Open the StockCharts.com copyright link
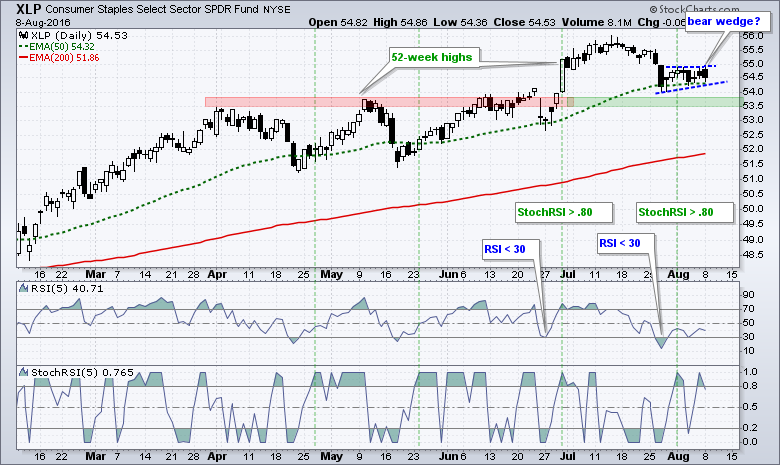Image resolution: width=780 pixels, height=465 pixels. click(694, 9)
